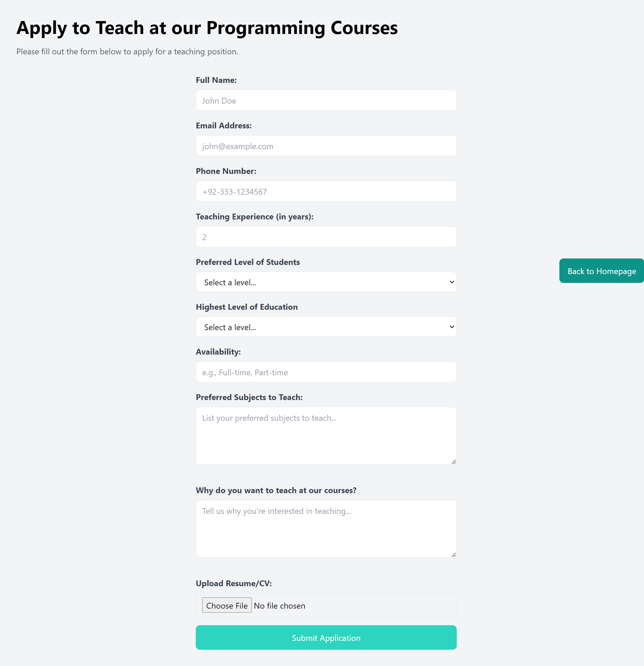Click the Preferred Level of Students chevron arrow
This screenshot has height=666, width=644.
(452, 282)
